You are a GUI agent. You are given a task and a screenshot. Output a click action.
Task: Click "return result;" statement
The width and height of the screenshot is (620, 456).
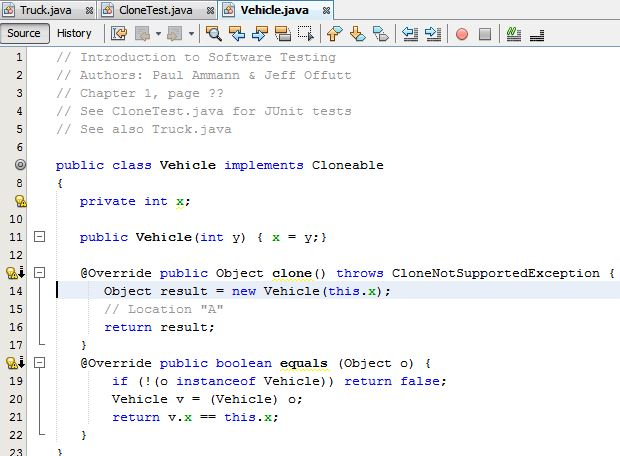click(159, 327)
